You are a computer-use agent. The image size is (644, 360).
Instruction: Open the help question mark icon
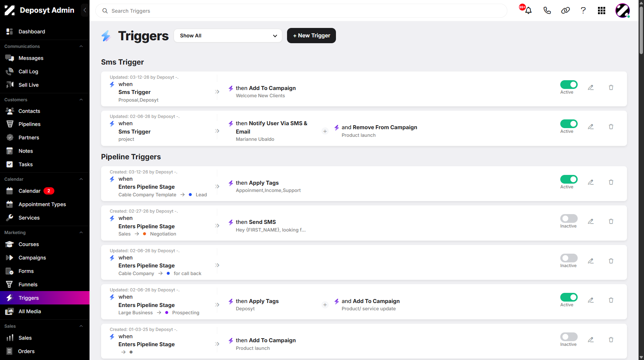583,11
